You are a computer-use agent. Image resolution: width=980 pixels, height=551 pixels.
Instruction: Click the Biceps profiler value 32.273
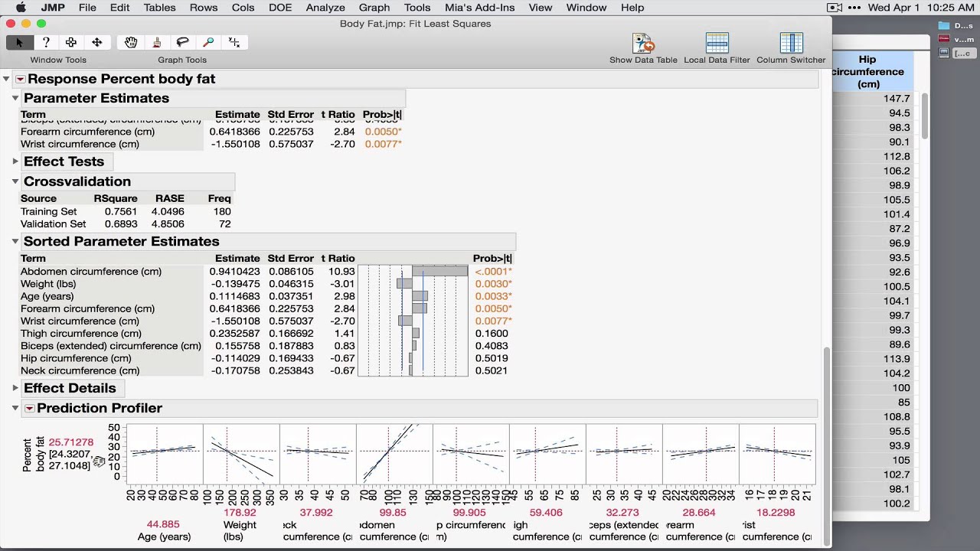622,512
